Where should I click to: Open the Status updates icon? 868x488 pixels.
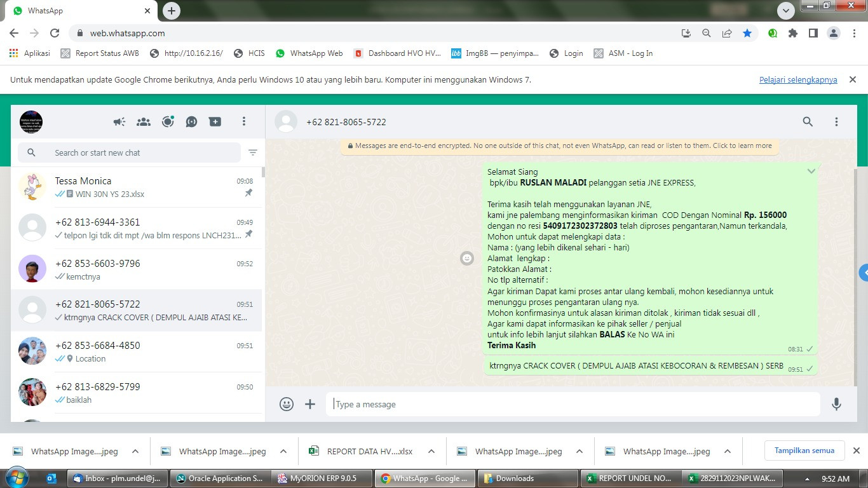(168, 121)
